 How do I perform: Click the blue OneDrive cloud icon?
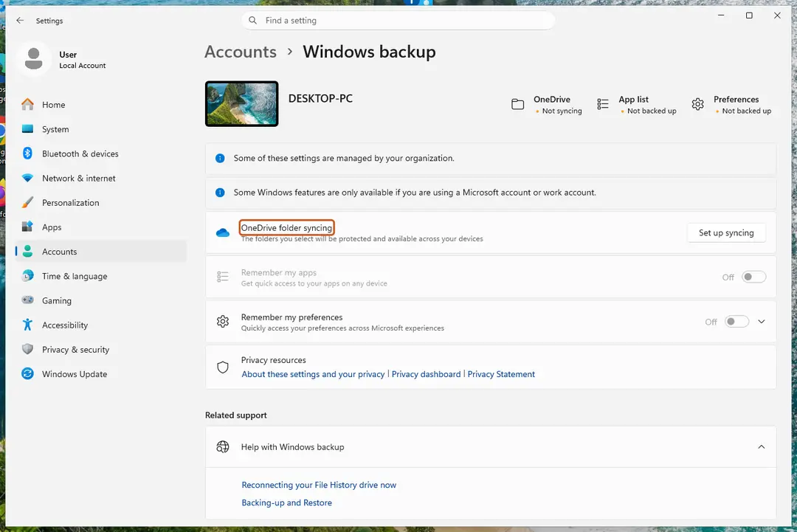click(x=223, y=232)
